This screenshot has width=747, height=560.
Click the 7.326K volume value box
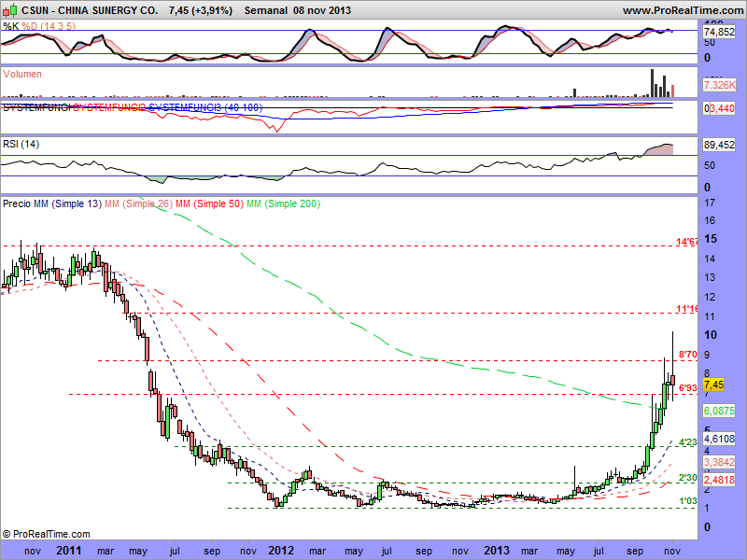[720, 85]
